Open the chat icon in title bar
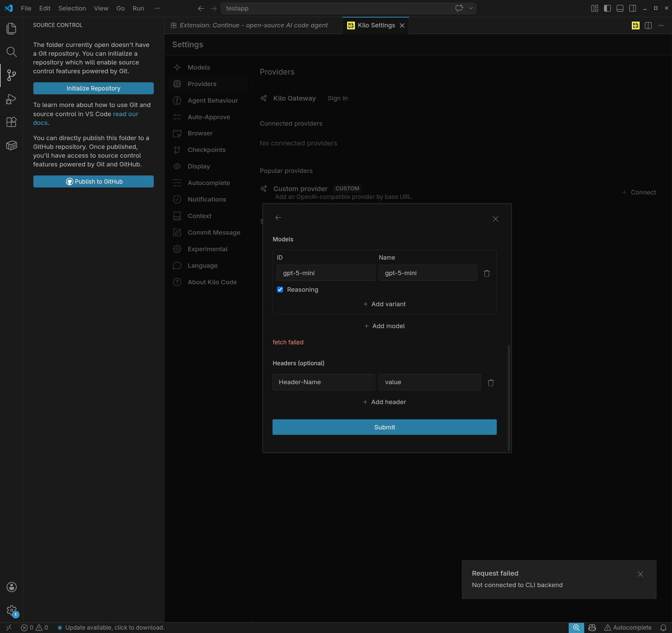Image resolution: width=672 pixels, height=633 pixels. [459, 8]
